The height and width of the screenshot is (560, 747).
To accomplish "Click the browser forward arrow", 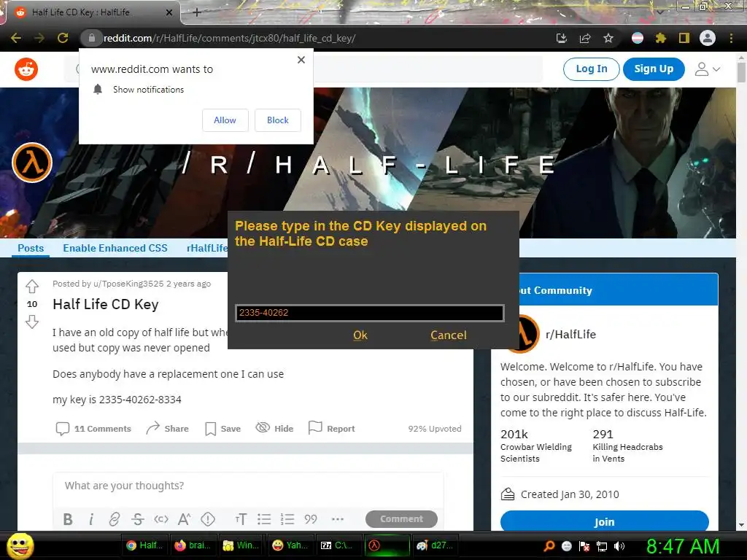I will (39, 38).
